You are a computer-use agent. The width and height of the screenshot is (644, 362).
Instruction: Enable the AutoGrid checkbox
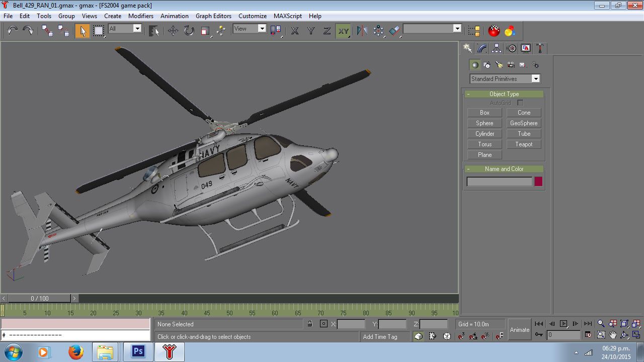coord(521,103)
